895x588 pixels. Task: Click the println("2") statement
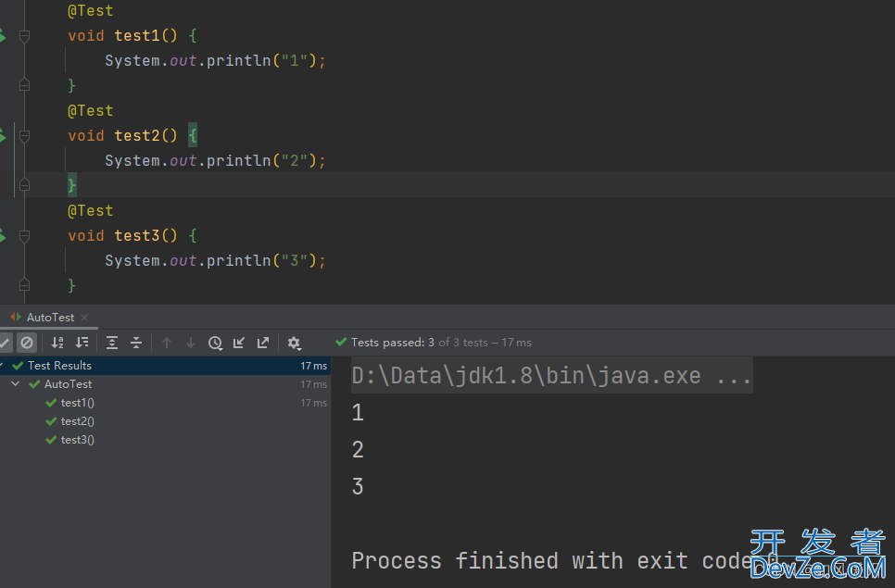[215, 160]
